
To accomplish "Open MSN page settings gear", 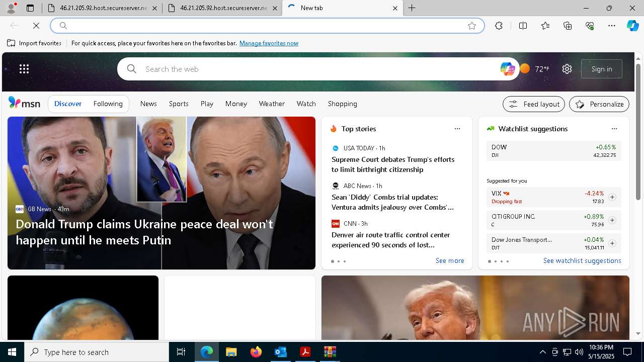I will pyautogui.click(x=567, y=69).
